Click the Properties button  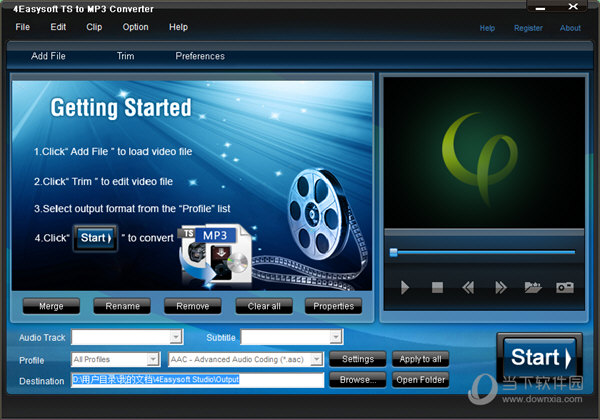click(333, 306)
